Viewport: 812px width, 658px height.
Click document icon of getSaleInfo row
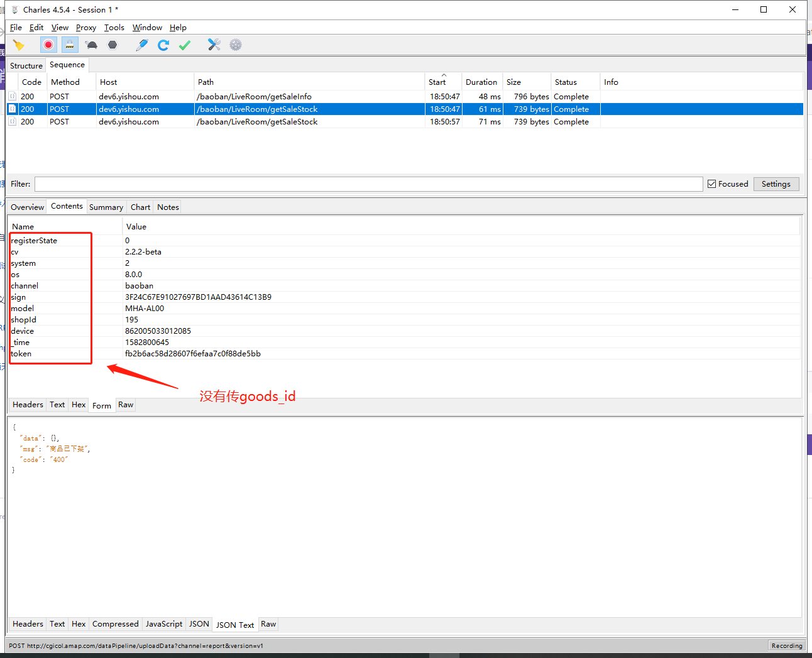click(x=12, y=96)
